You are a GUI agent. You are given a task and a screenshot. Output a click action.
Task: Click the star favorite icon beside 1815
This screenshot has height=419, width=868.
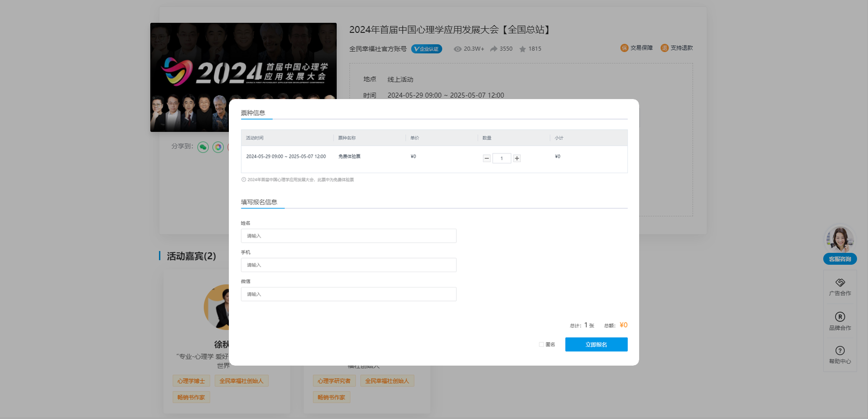point(523,49)
